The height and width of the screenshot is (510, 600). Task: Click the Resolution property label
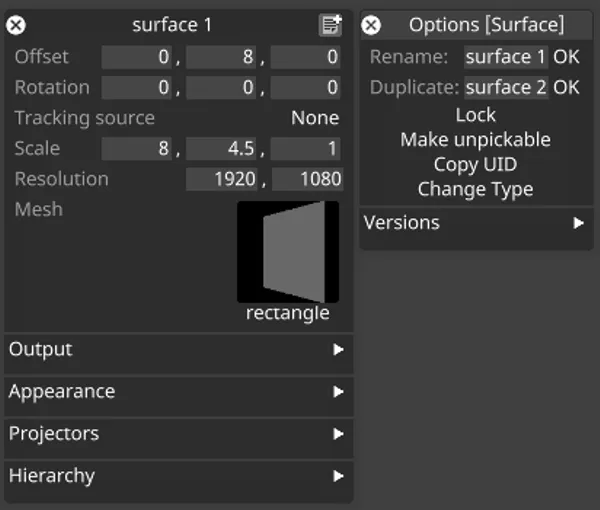pos(62,179)
